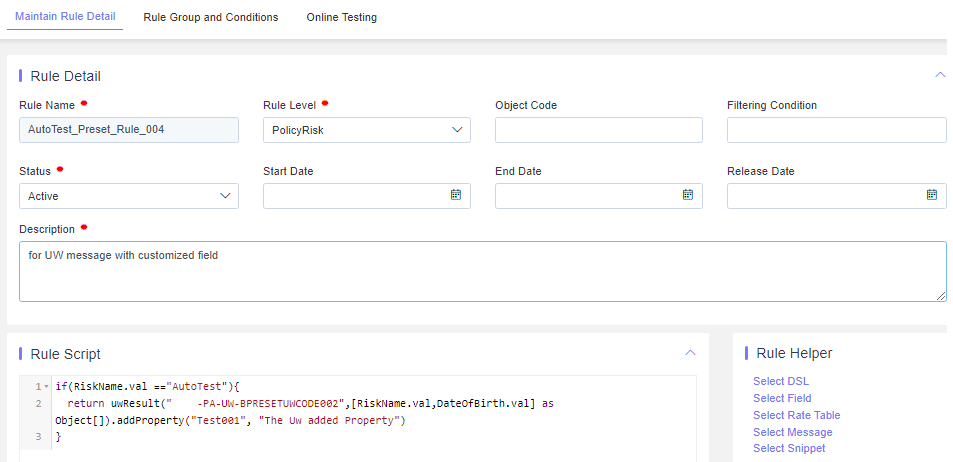Click the Description text area
The width and height of the screenshot is (953, 462).
pos(483,271)
